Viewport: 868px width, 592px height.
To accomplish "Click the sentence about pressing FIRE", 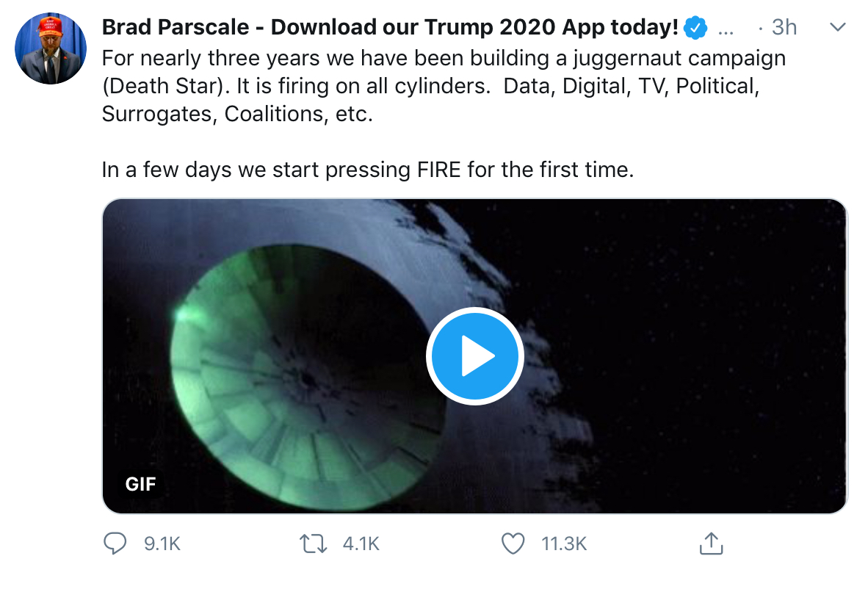I will 367,170.
